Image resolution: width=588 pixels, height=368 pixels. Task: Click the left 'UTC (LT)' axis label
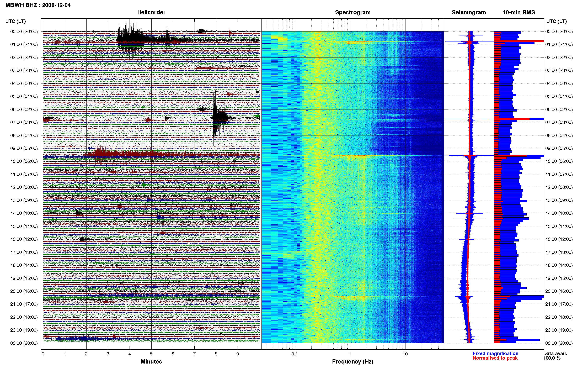15,21
